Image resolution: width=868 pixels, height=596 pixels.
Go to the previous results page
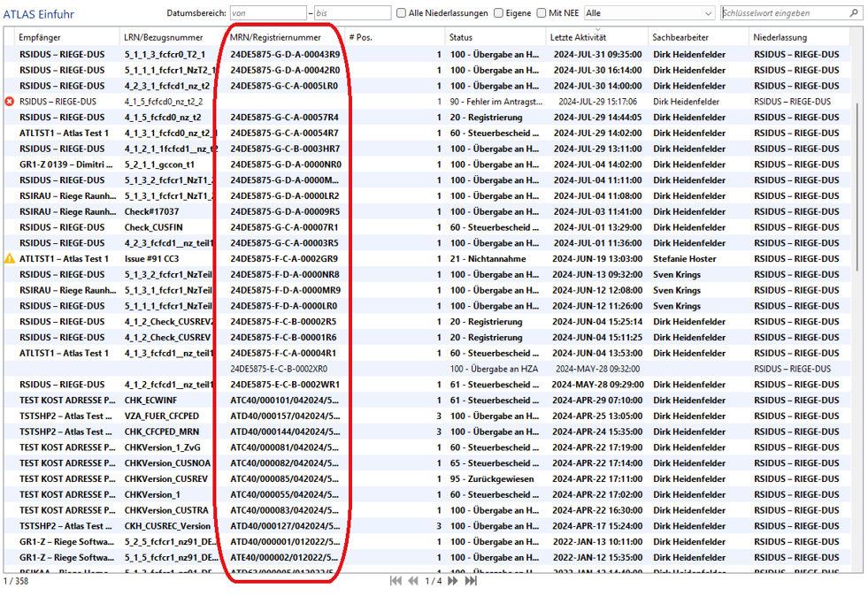click(413, 581)
